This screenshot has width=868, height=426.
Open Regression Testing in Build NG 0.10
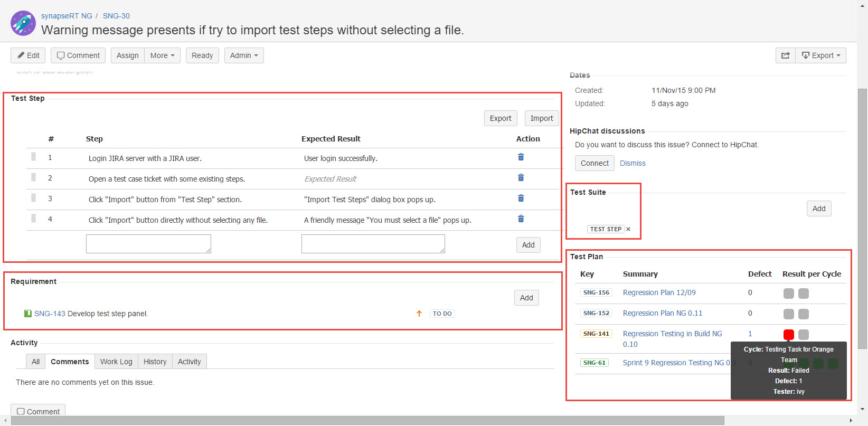point(672,339)
